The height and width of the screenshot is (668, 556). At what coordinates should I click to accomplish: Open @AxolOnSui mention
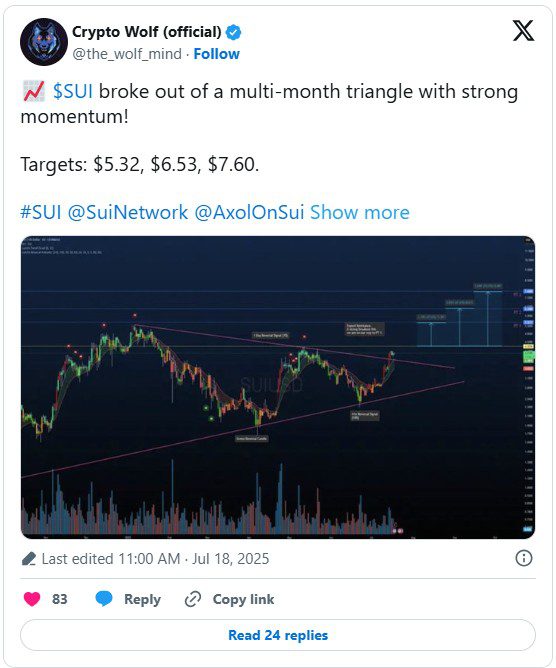click(249, 212)
